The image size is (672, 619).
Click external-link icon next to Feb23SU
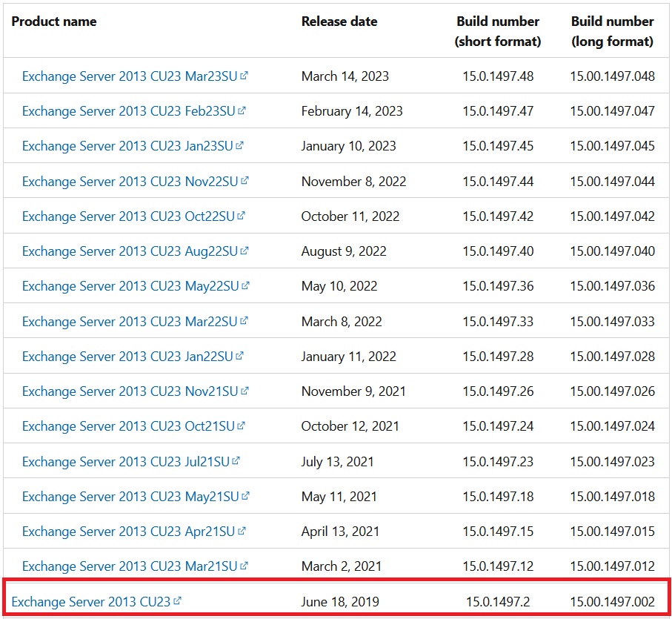pyautogui.click(x=242, y=110)
